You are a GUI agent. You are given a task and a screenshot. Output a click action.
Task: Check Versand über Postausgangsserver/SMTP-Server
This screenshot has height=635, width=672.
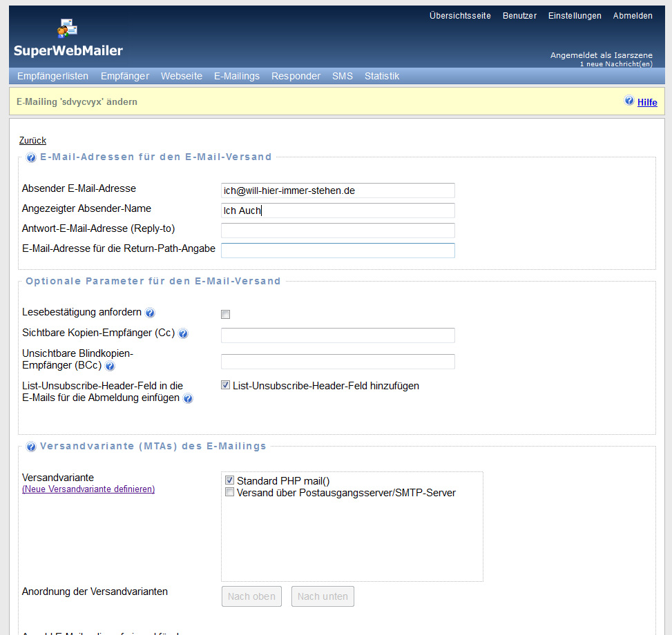point(229,493)
